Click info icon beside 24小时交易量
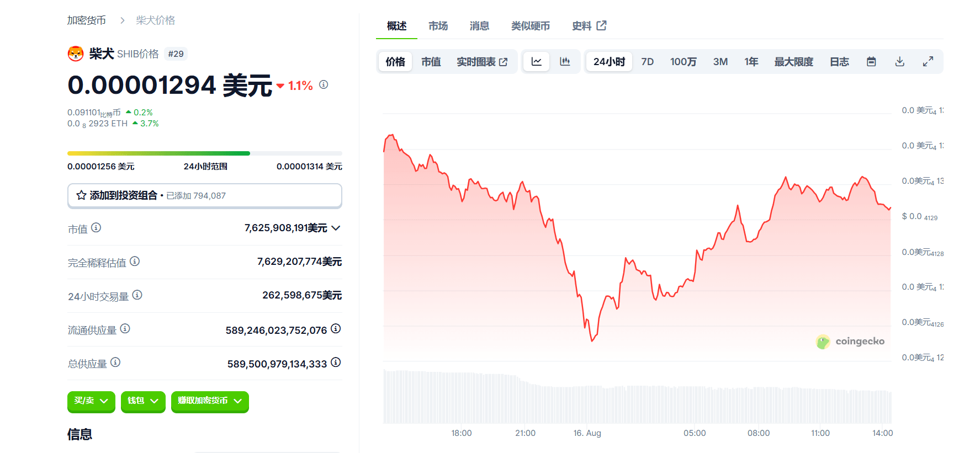The image size is (980, 453). pyautogui.click(x=137, y=295)
